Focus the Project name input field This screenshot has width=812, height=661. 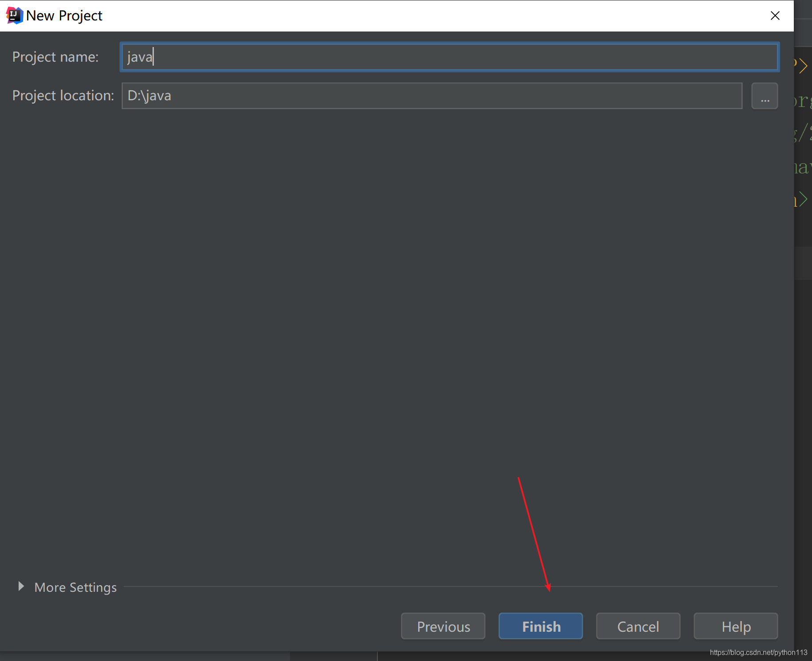(x=450, y=57)
